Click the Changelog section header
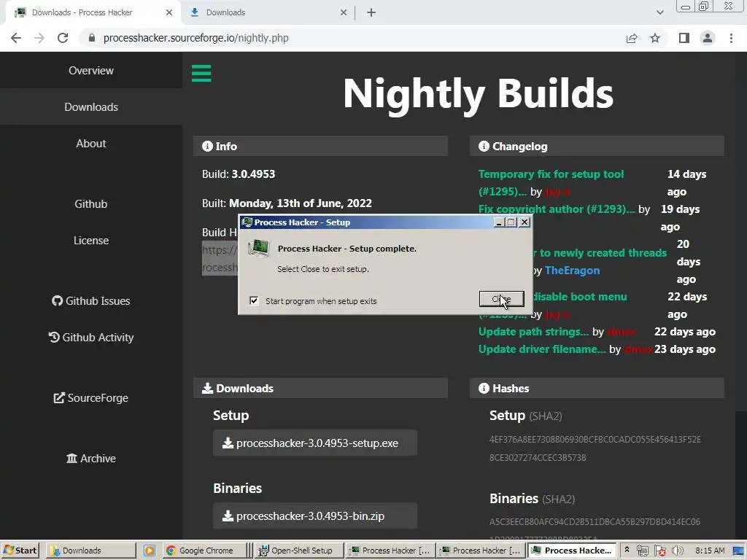747x560 pixels. pyautogui.click(x=597, y=146)
